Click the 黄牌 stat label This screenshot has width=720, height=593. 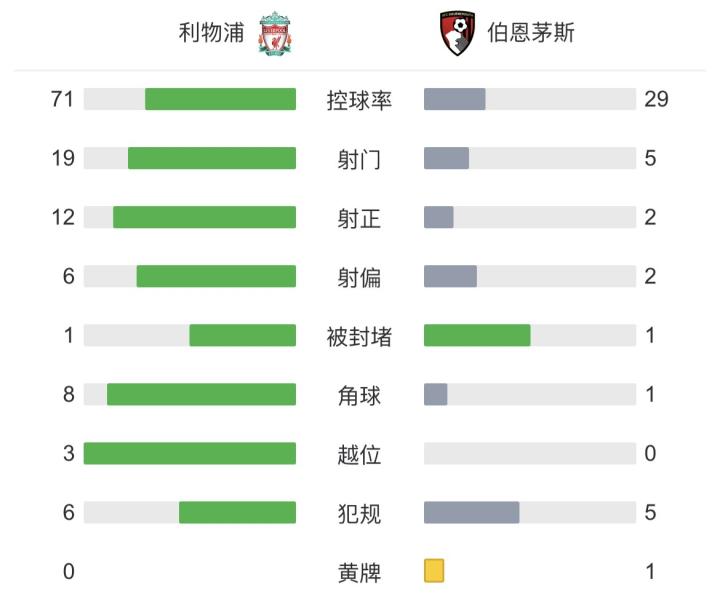359,572
